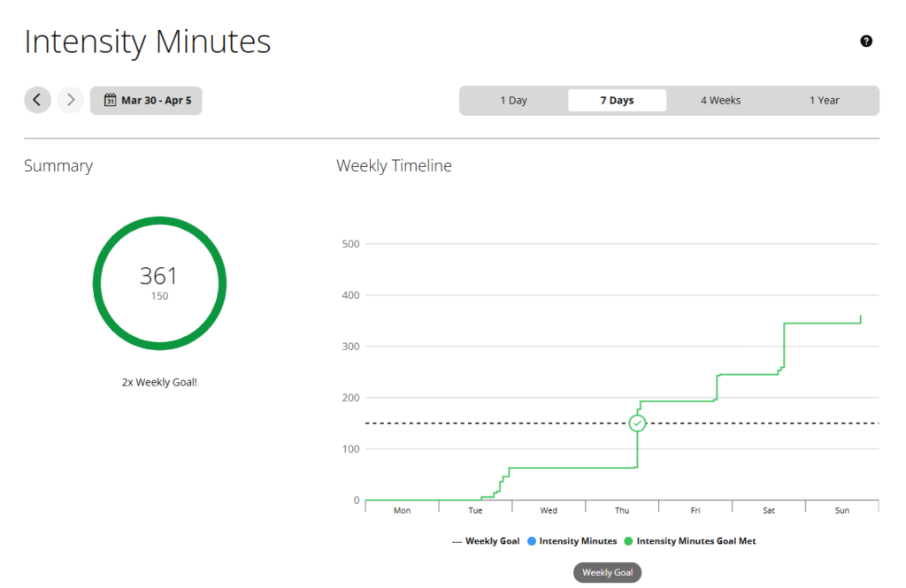This screenshot has height=588, width=906.
Task: Select the 1 Year view
Action: (824, 100)
